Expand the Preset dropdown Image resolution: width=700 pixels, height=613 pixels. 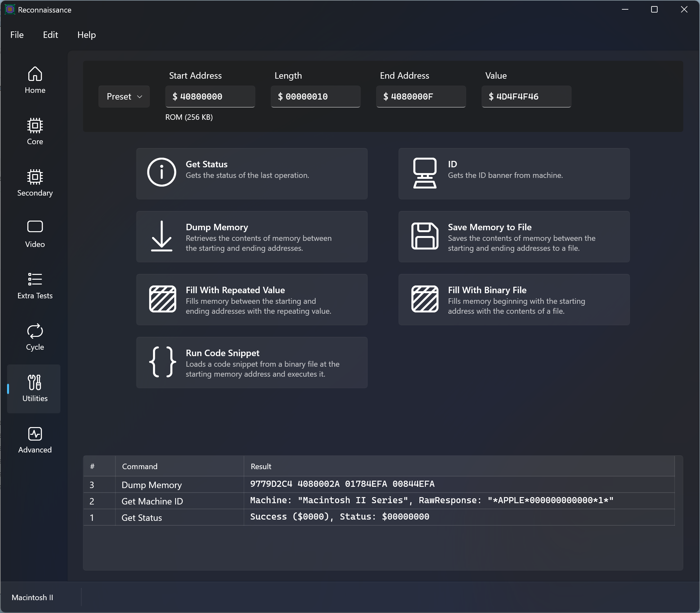(124, 96)
